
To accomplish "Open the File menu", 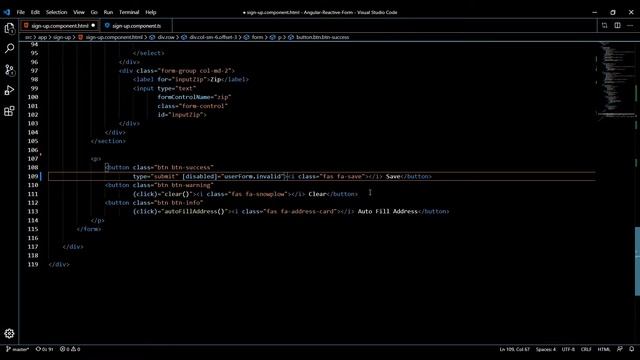I will click(20, 12).
